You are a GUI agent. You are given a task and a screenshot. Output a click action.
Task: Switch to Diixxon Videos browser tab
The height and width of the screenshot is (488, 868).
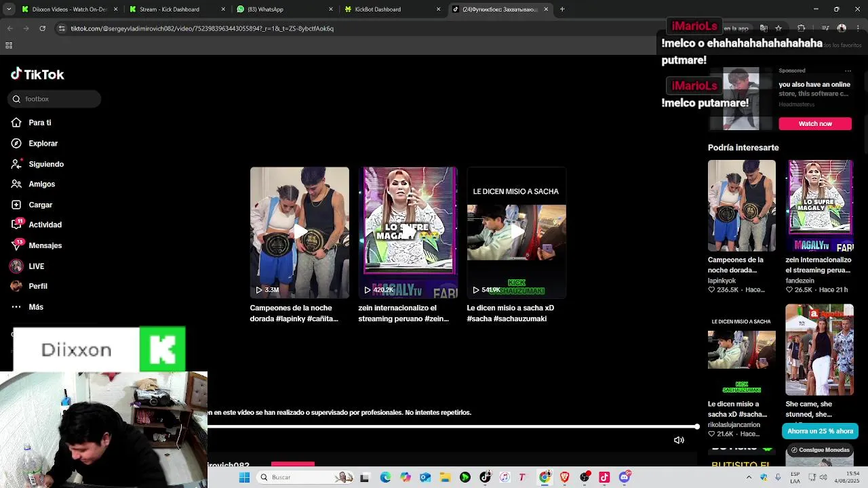[x=70, y=9]
